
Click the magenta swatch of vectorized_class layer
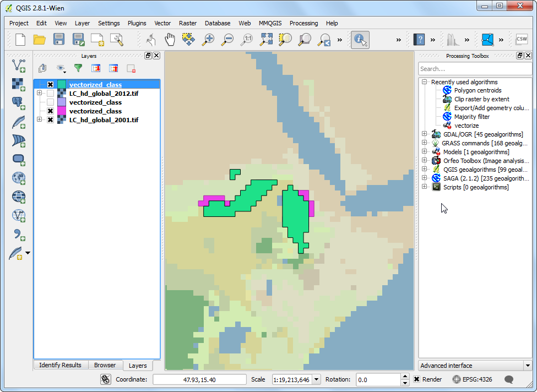(x=62, y=111)
